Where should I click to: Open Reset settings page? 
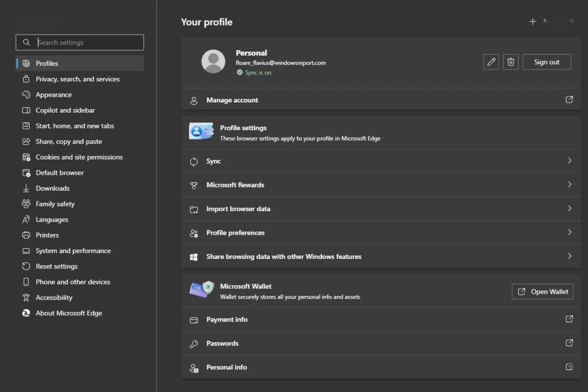(80, 266)
